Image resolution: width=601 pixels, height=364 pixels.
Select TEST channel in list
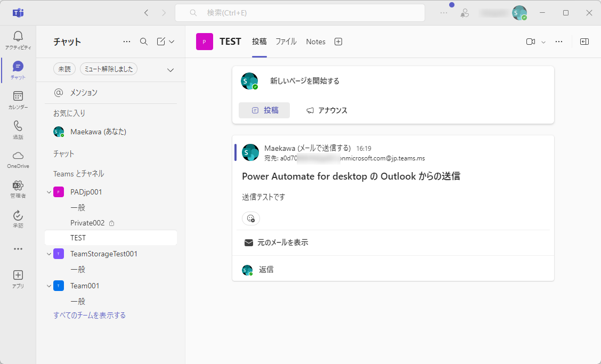tap(111, 238)
